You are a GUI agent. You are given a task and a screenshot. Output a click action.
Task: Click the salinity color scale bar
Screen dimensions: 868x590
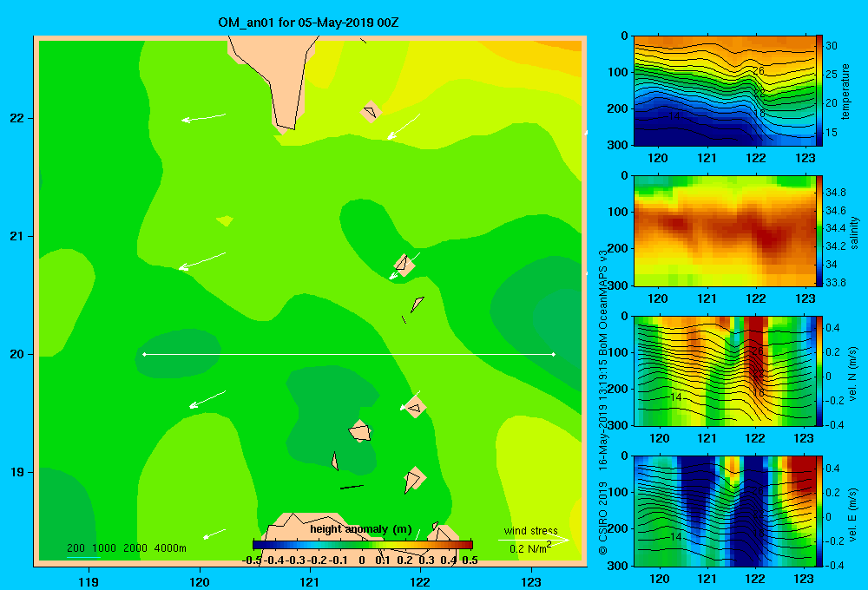(819, 231)
